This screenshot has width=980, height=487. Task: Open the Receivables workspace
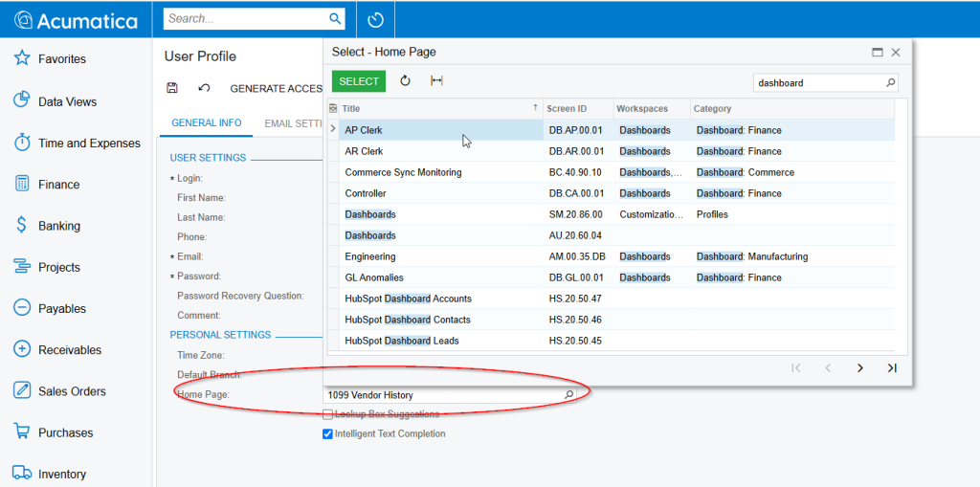pos(56,349)
